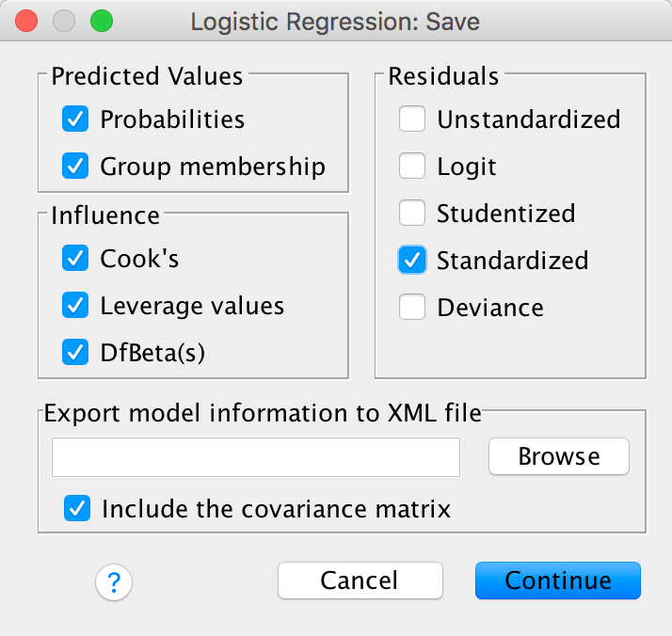The width and height of the screenshot is (672, 636).
Task: Close the dialog with red button
Action: click(27, 21)
